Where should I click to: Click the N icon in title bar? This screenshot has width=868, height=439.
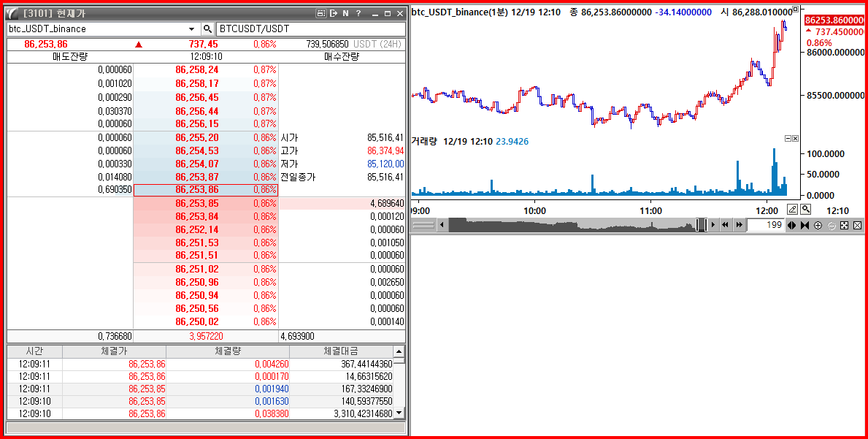pos(345,13)
